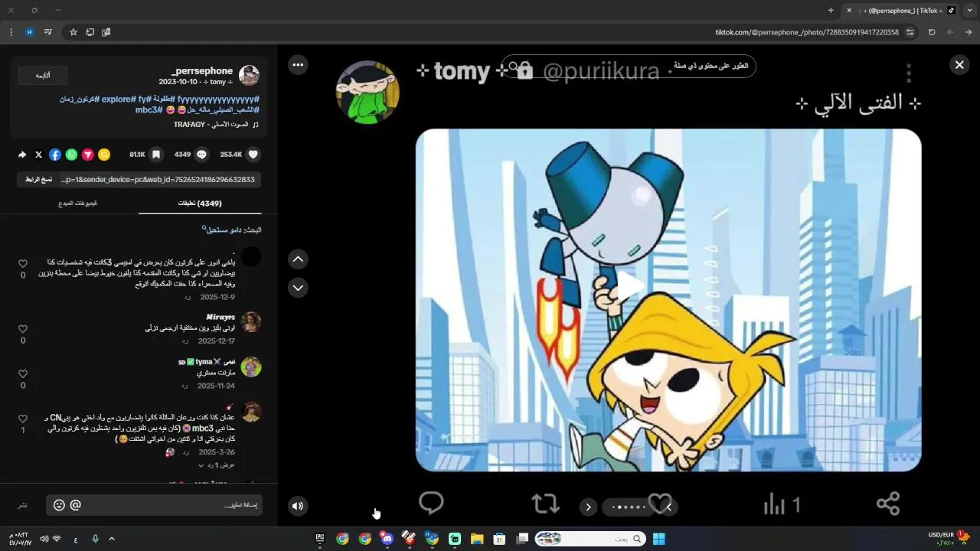Close the photo viewer with the X
Screen dimensions: 980x551
pyautogui.click(x=959, y=65)
